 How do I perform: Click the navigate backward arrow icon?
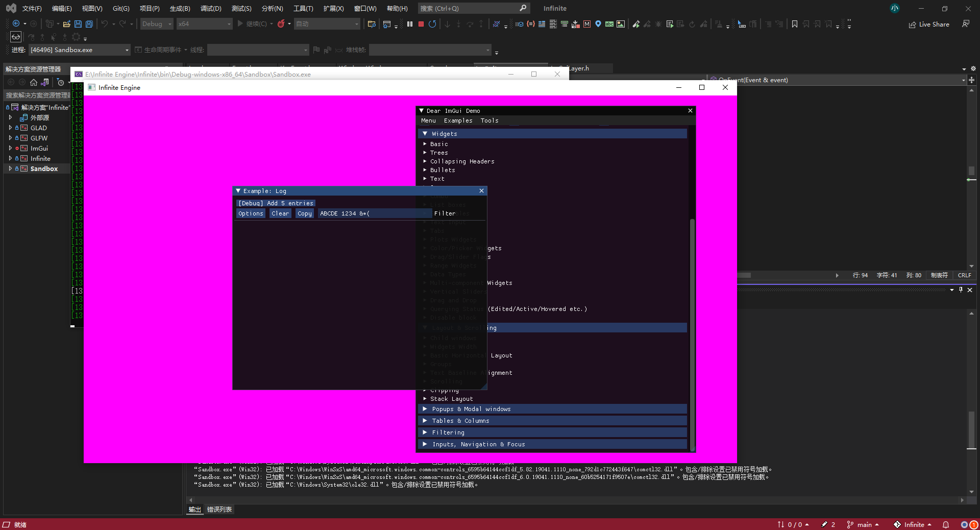click(16, 24)
